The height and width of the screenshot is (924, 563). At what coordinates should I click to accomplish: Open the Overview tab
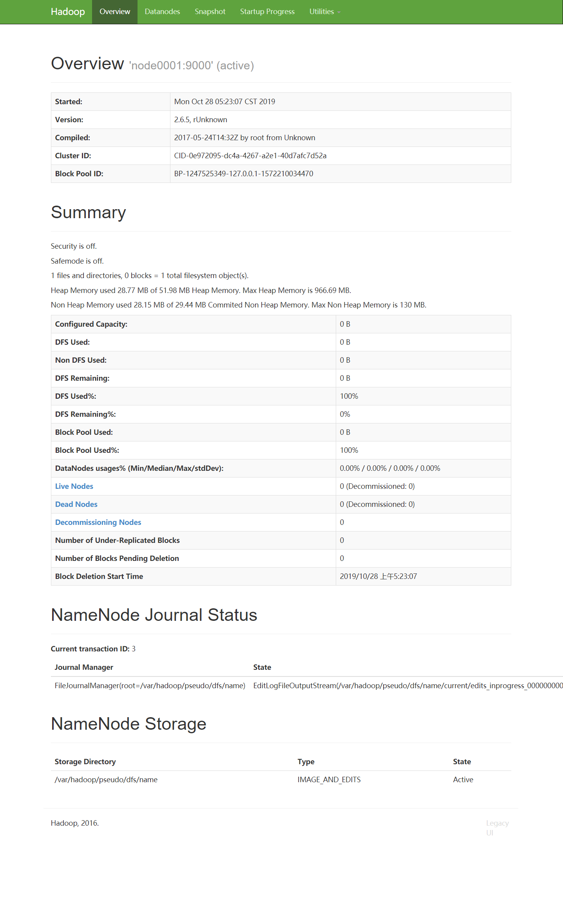(115, 12)
